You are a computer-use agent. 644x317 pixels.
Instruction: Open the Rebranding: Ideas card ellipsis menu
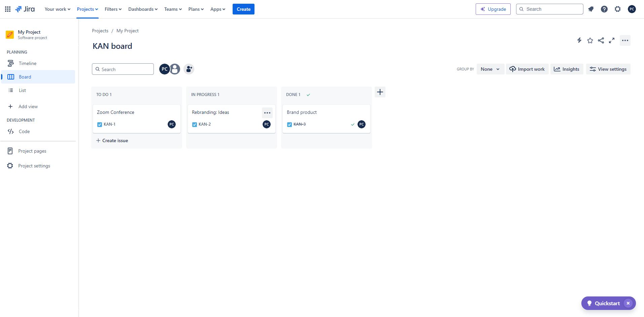tap(267, 113)
